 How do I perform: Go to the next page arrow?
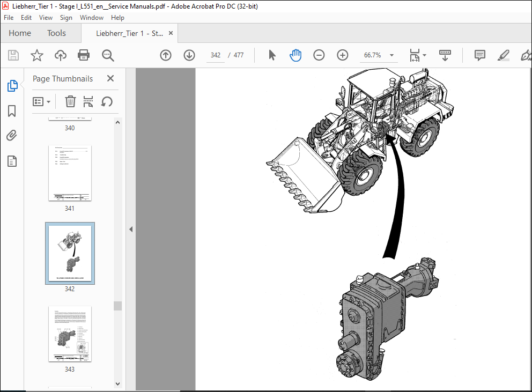tap(189, 55)
